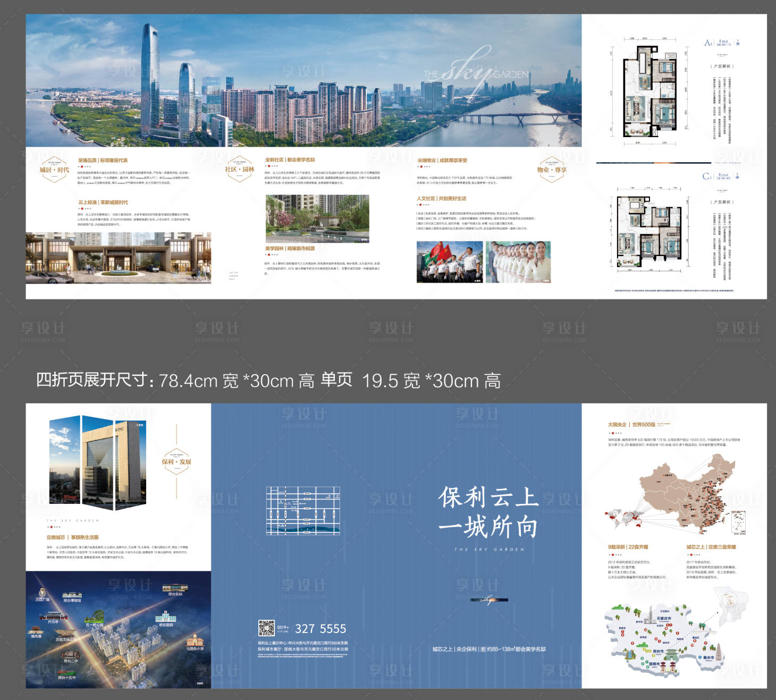Click the title 保利云上 一城所向
The height and width of the screenshot is (700, 776).
pyautogui.click(x=488, y=512)
